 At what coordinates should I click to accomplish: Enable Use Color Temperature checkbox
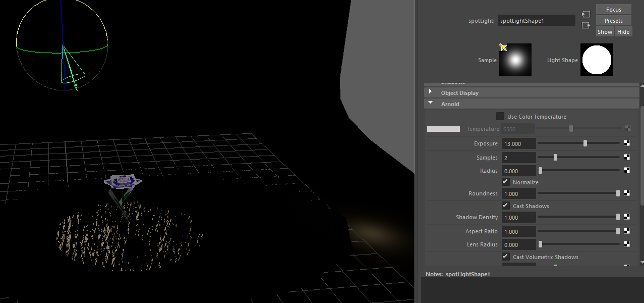coord(500,116)
